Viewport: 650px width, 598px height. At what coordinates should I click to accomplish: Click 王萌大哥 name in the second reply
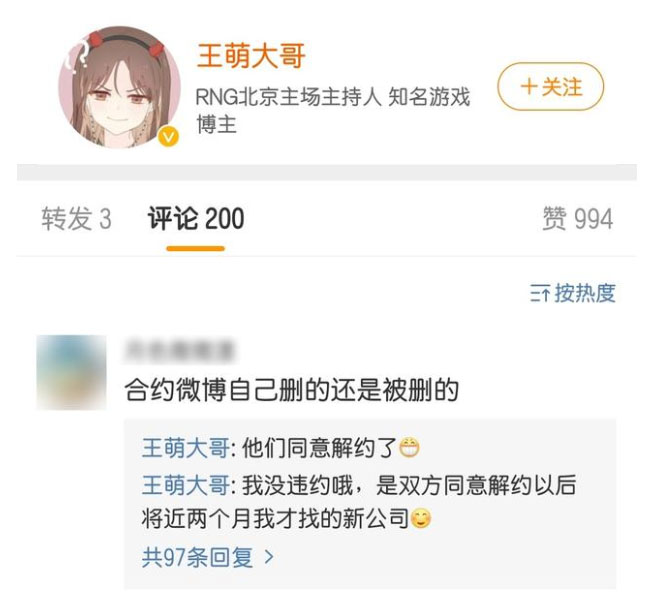click(185, 485)
